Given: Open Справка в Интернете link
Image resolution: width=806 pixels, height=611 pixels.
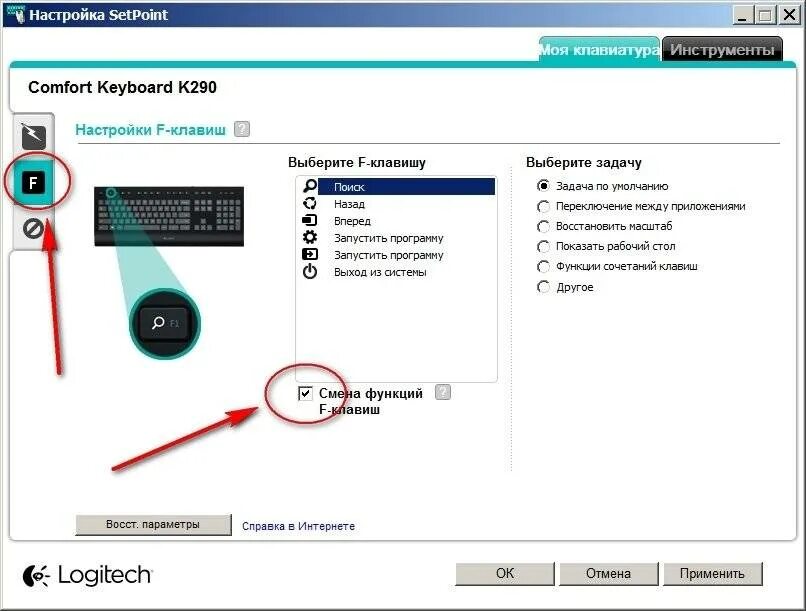Looking at the screenshot, I should point(299,526).
